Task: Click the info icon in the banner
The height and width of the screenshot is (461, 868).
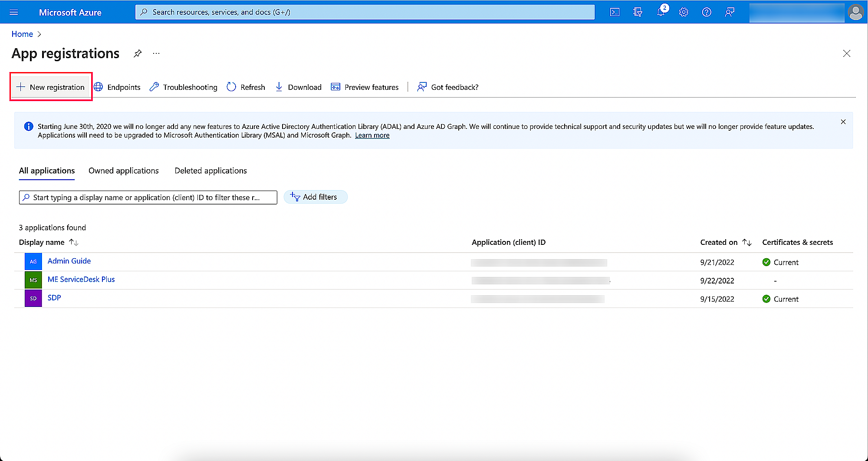Action: [29, 126]
